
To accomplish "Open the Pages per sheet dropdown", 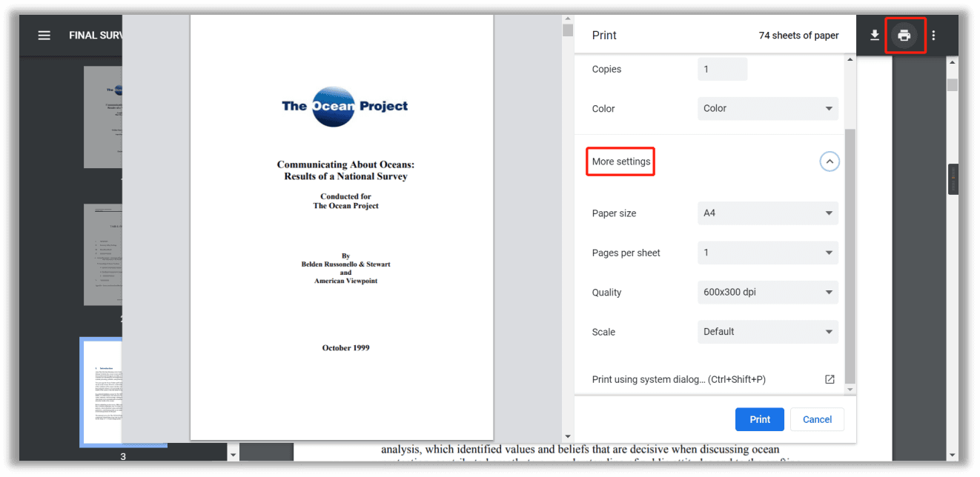I will click(768, 253).
